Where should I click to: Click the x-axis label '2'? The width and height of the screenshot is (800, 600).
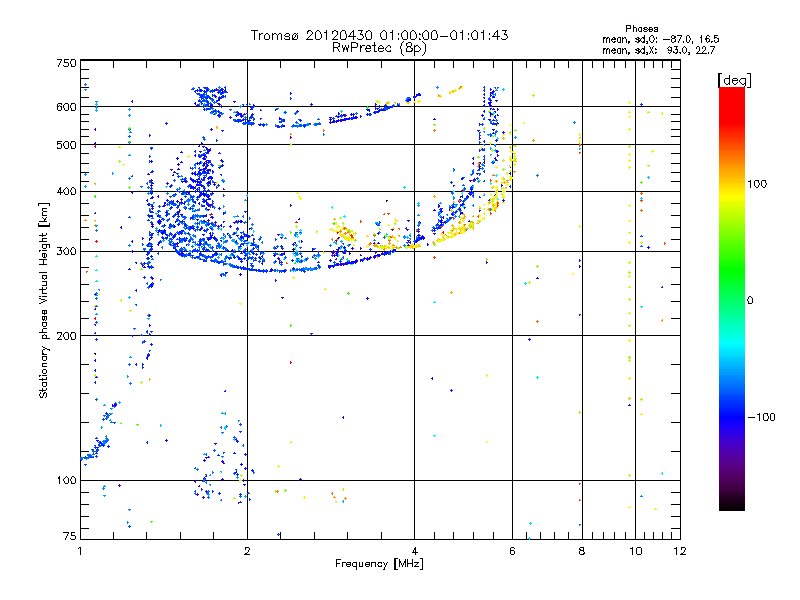coord(247,551)
